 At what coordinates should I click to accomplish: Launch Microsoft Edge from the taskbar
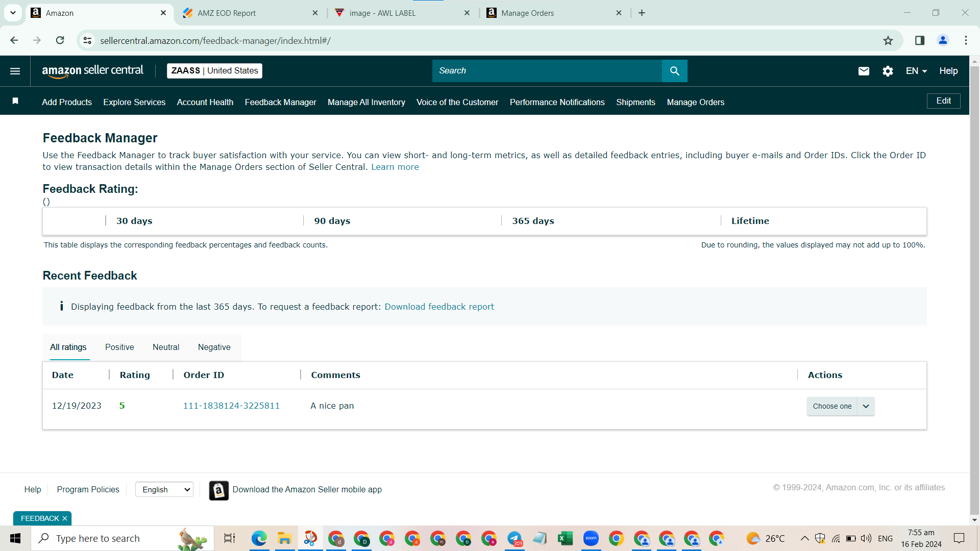(x=259, y=538)
